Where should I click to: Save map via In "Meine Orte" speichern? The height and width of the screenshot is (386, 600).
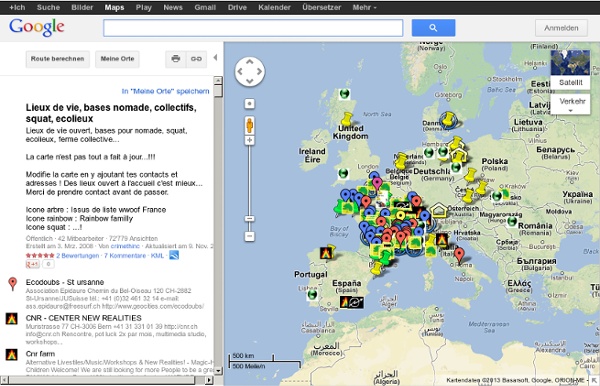pyautogui.click(x=165, y=91)
